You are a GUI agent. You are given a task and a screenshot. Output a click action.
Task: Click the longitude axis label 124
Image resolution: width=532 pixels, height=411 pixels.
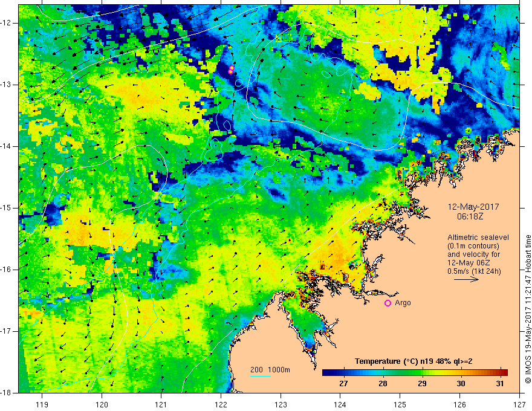pos(340,404)
